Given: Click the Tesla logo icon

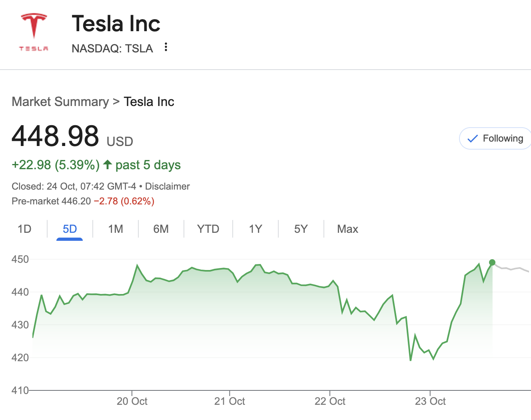Looking at the screenshot, I should coord(34,32).
